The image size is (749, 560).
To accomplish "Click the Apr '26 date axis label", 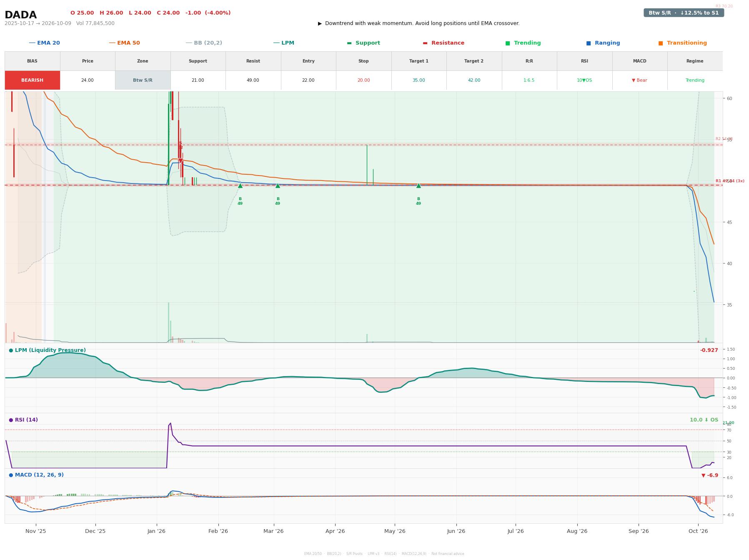I will pos(335,531).
